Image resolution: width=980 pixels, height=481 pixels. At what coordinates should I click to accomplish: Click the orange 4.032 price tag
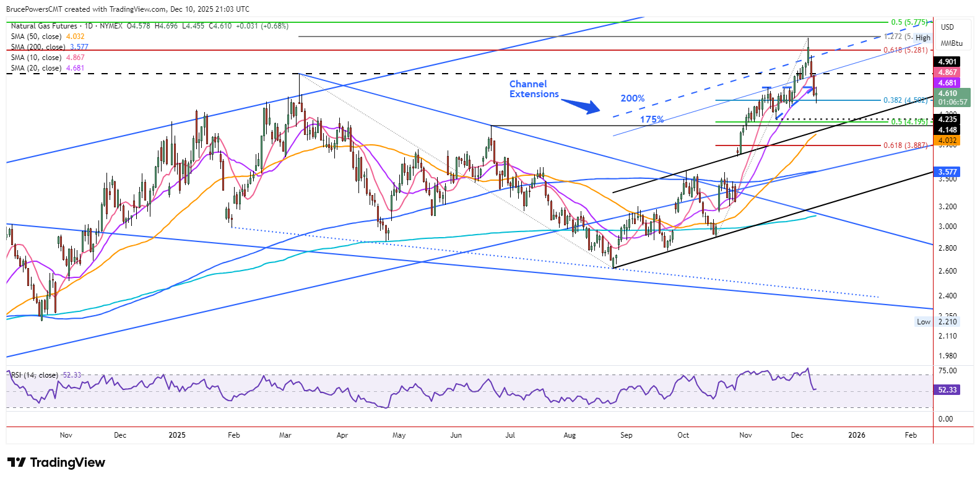(947, 141)
